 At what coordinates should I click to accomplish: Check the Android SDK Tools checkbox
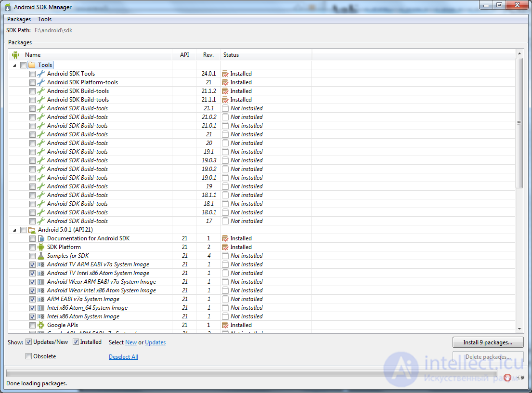(32, 74)
